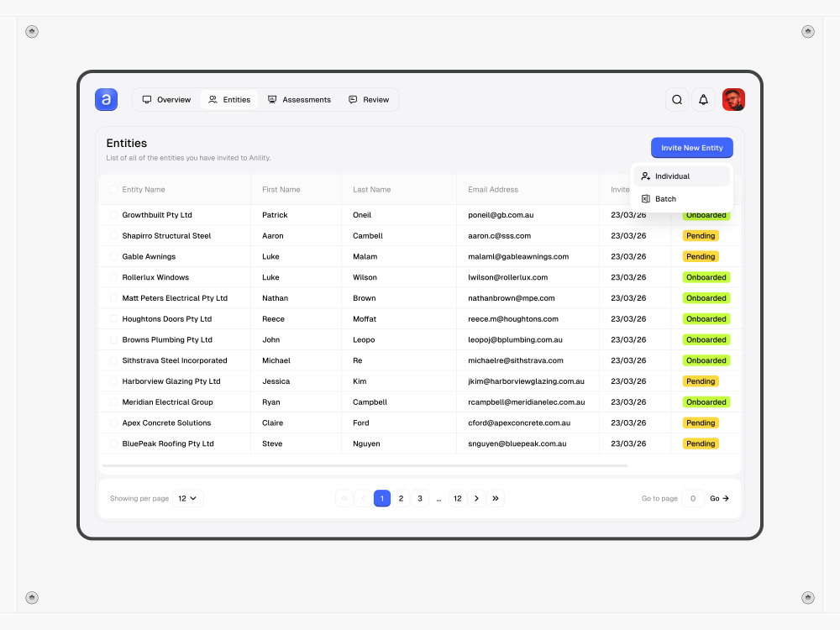Screen dimensions: 840x630
Task: Open notifications bell icon
Action: 703,100
